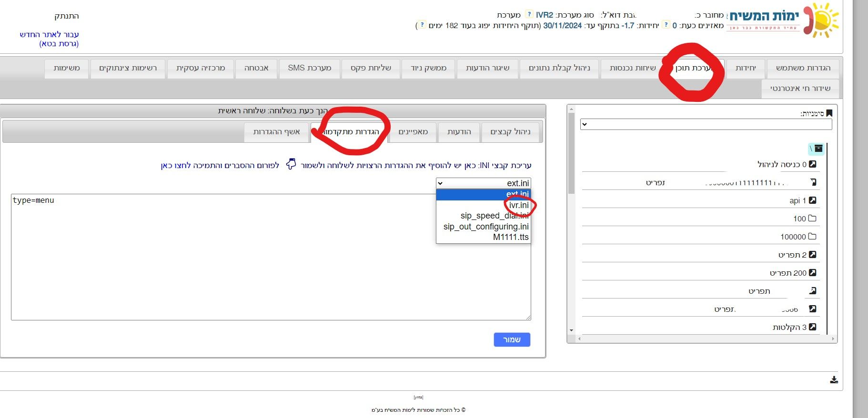The width and height of the screenshot is (868, 418).
Task: Open the ניהול קבלת נתונים tab
Action: [559, 69]
